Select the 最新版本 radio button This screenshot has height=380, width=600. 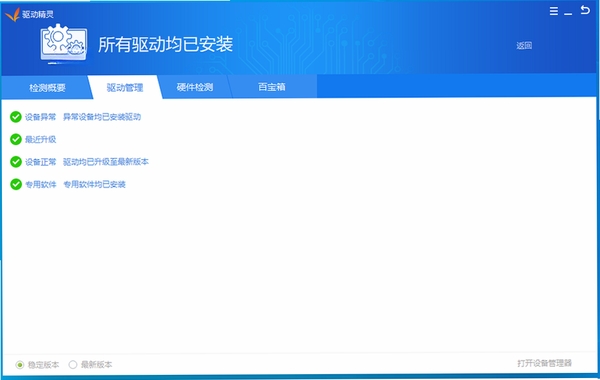(x=73, y=365)
